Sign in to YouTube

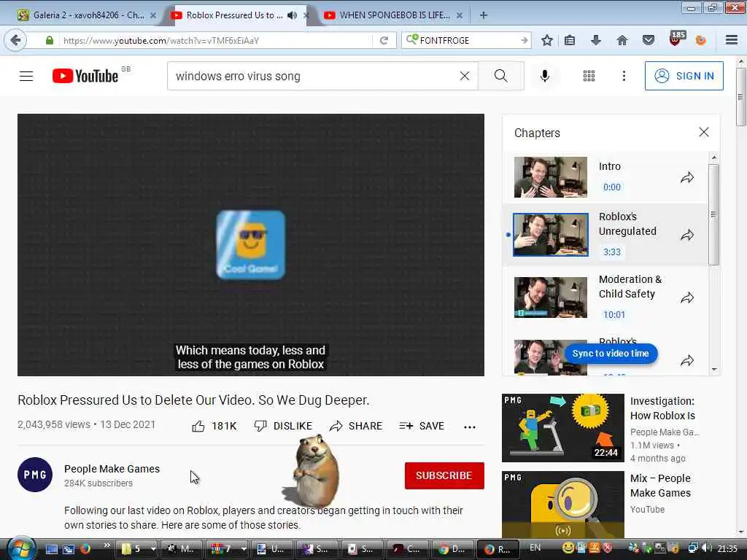point(684,76)
